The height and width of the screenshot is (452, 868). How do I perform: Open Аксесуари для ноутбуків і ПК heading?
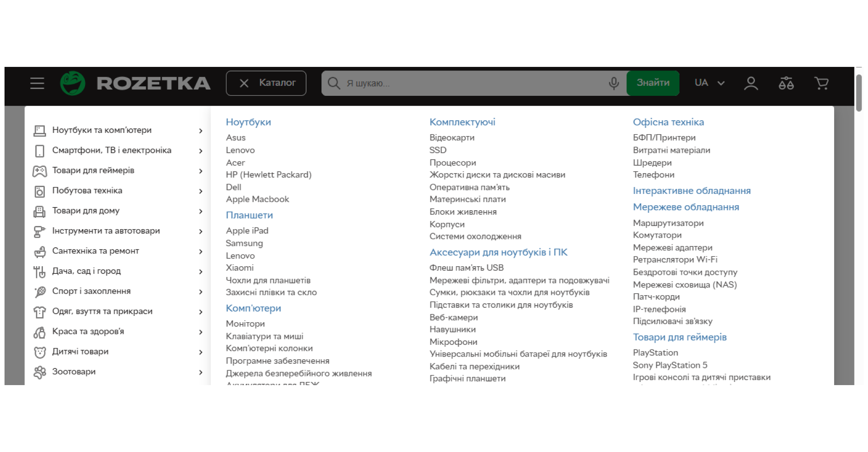coord(498,252)
